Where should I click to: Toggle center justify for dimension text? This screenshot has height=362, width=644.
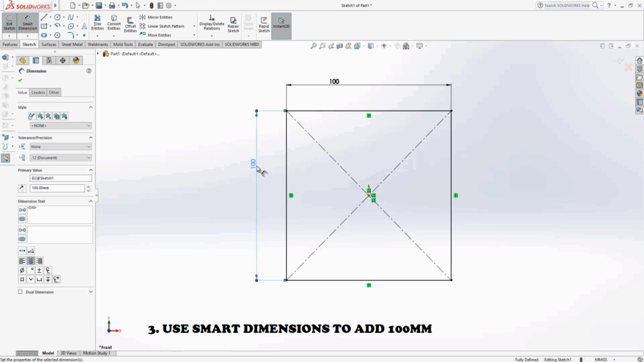click(30, 261)
